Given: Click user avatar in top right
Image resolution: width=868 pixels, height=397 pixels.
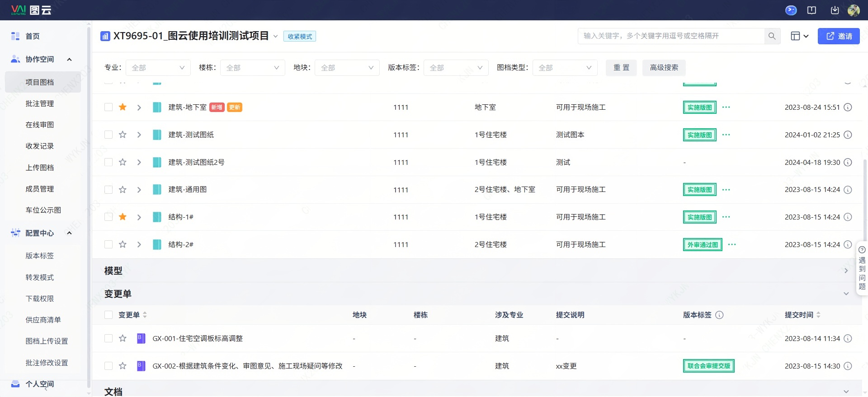Looking at the screenshot, I should pyautogui.click(x=854, y=10).
